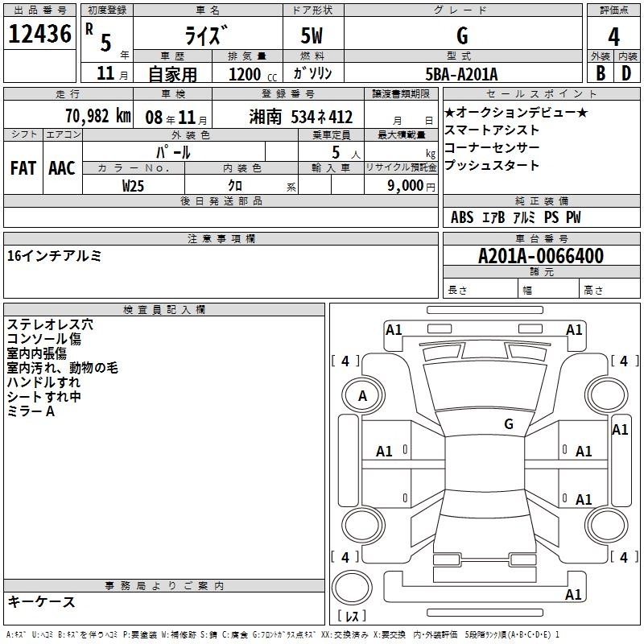Click the G mark on the windshield
The width and height of the screenshot is (644, 644).
click(x=508, y=424)
